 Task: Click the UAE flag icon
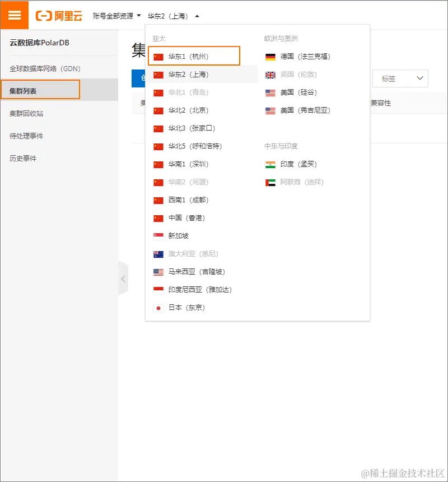270,183
